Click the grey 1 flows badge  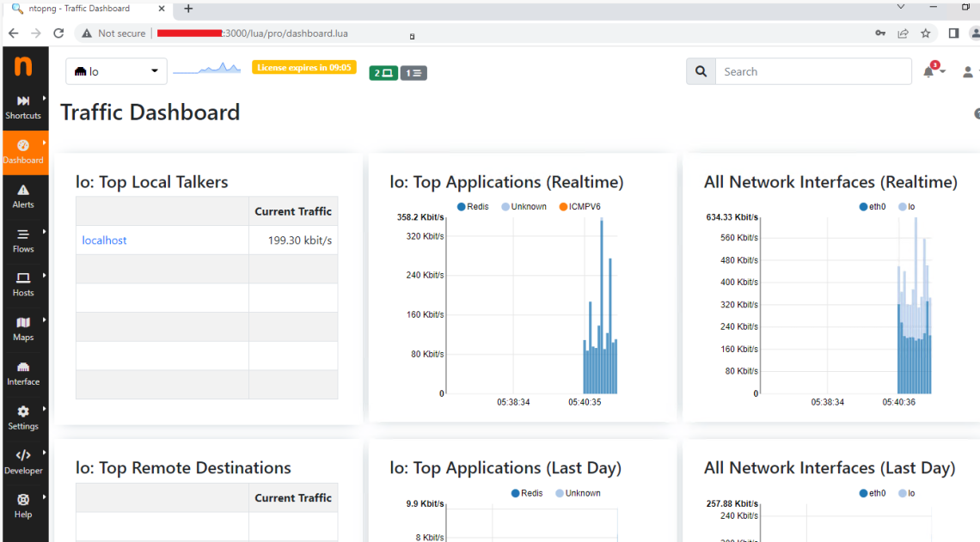click(x=413, y=73)
